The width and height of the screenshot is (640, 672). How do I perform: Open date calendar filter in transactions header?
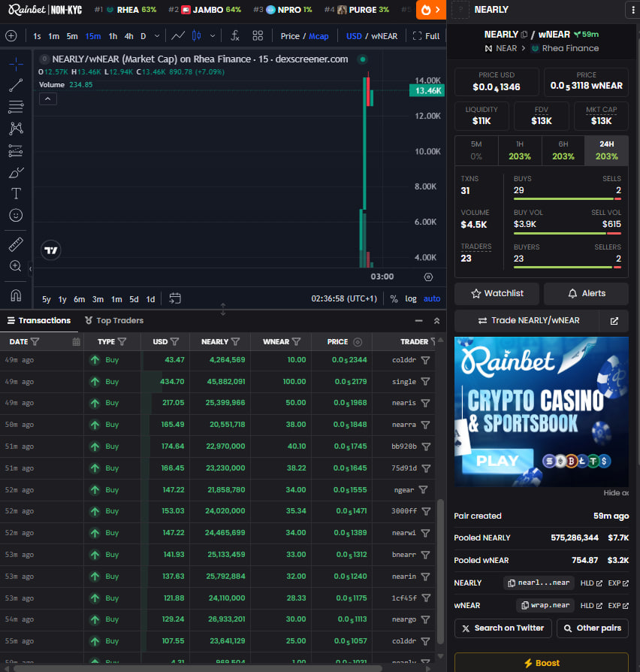coord(77,341)
